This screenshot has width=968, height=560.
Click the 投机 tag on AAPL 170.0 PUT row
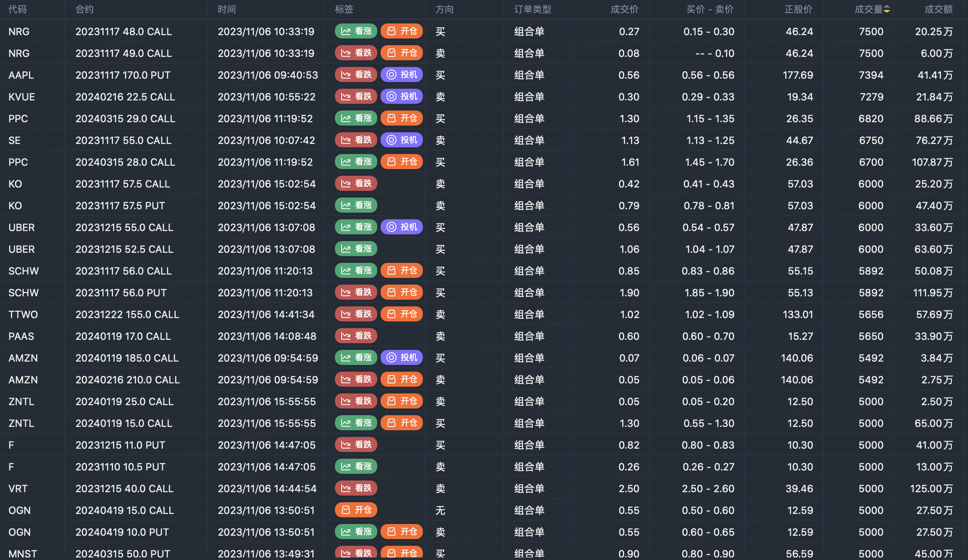click(402, 75)
